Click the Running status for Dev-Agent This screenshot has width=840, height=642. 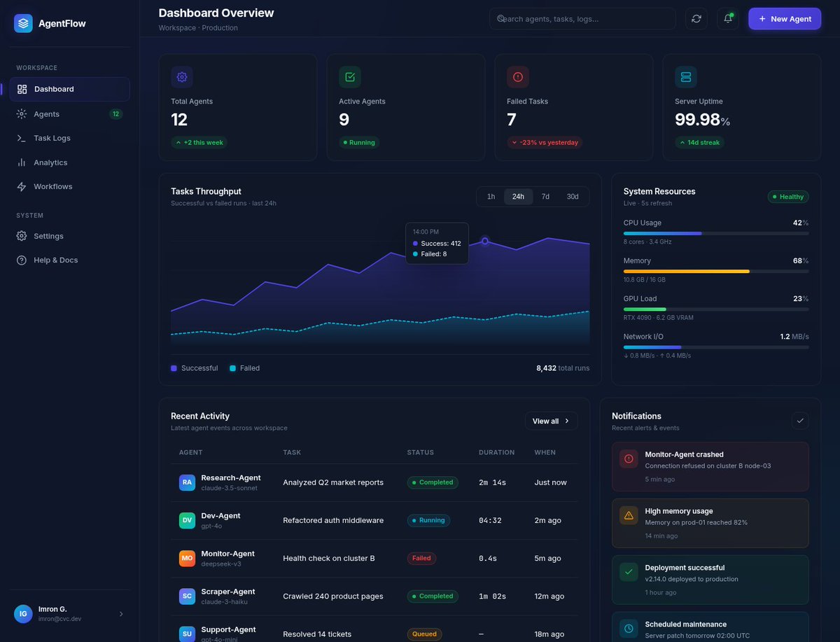click(428, 520)
